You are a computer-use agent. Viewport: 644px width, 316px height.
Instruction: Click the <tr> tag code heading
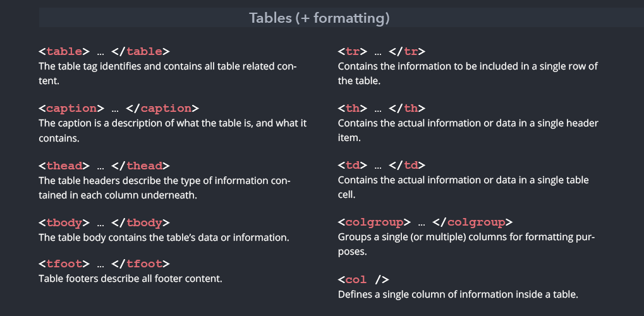382,52
